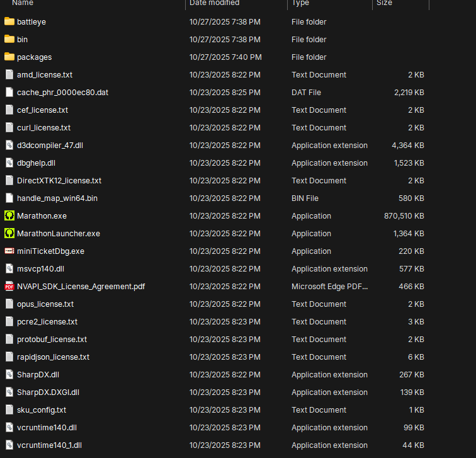
Task: Click the handle_map_win64.bin file icon
Action: click(x=9, y=198)
